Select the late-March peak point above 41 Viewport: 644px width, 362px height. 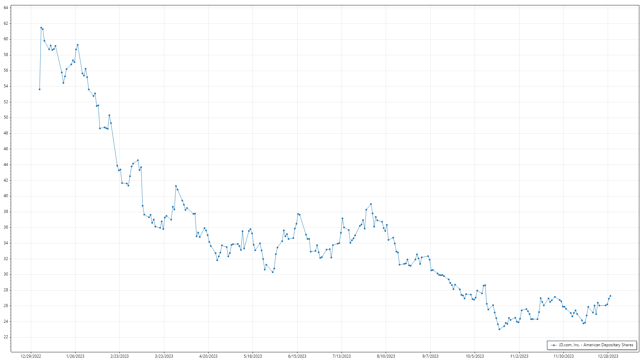click(x=176, y=186)
